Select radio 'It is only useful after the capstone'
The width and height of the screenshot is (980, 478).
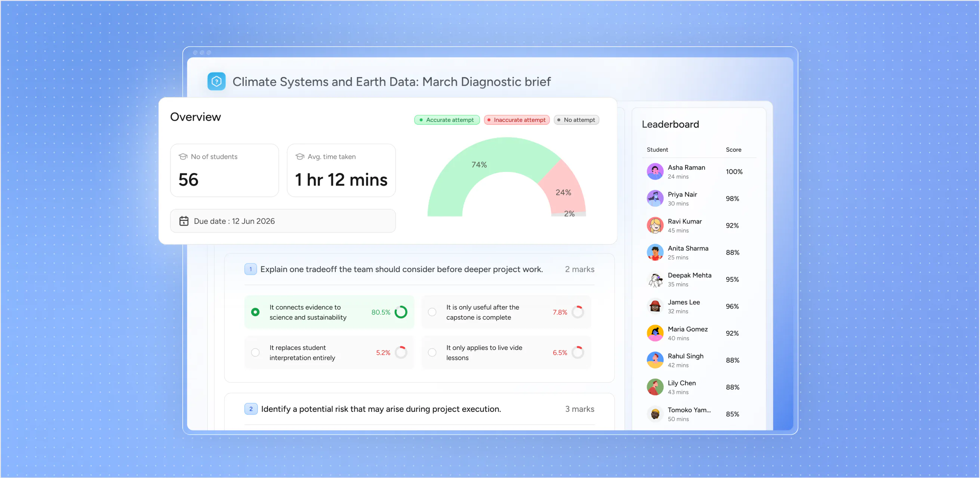[x=432, y=312]
